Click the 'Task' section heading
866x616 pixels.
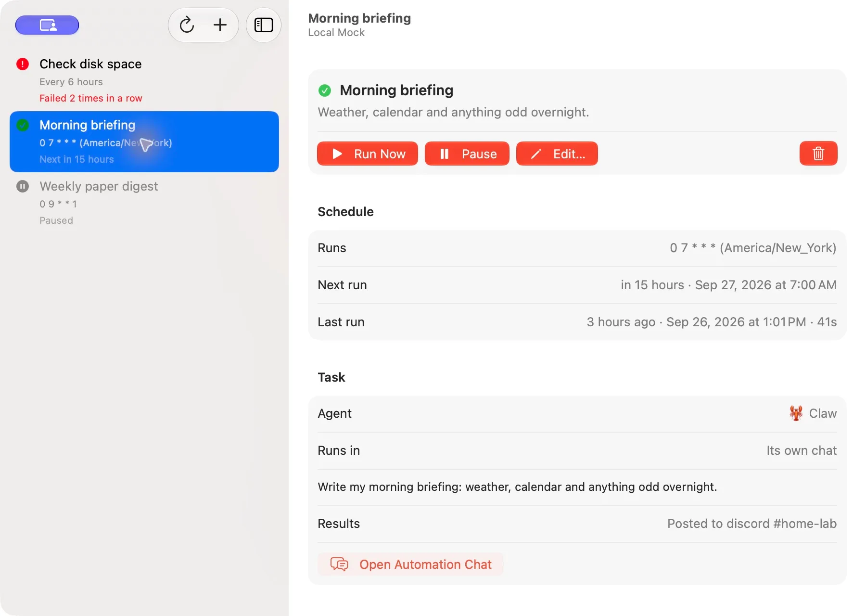click(331, 377)
